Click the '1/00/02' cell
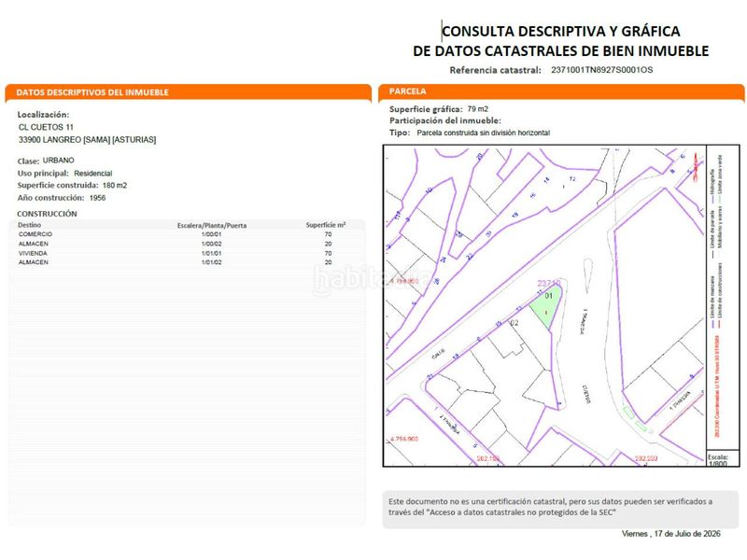This screenshot has height=560, width=747. (212, 244)
